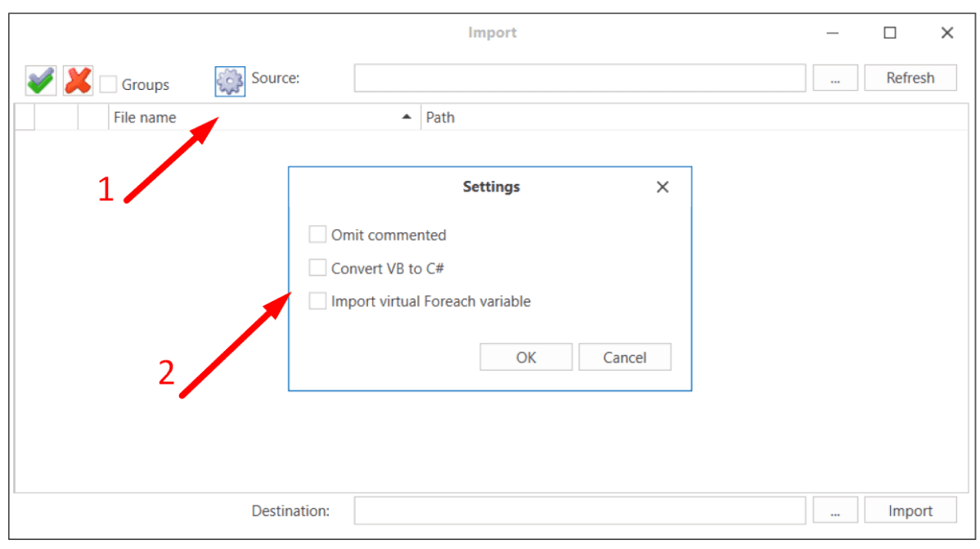Screen dimensions: 980x549
Task: Open settings with the gear icon
Action: pyautogui.click(x=230, y=81)
